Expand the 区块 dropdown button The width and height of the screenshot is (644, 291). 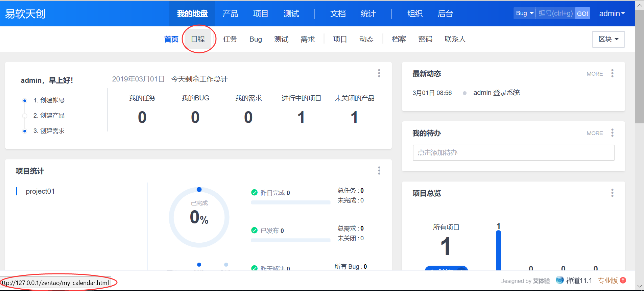click(608, 39)
